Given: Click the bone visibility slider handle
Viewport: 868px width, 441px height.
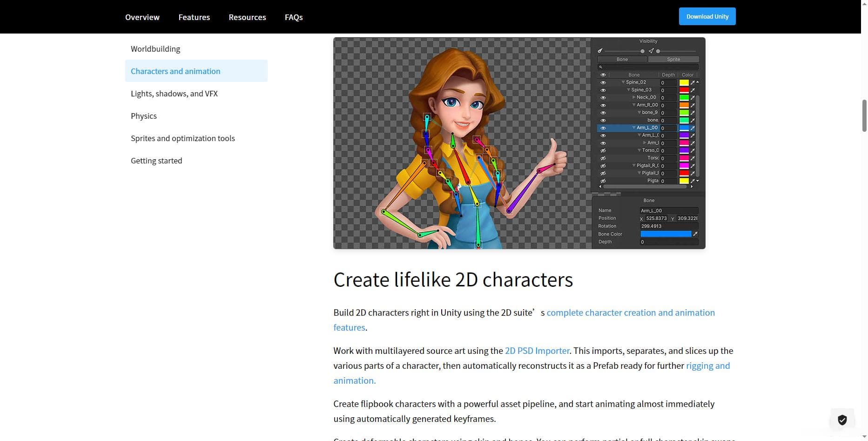Looking at the screenshot, I should [x=642, y=51].
